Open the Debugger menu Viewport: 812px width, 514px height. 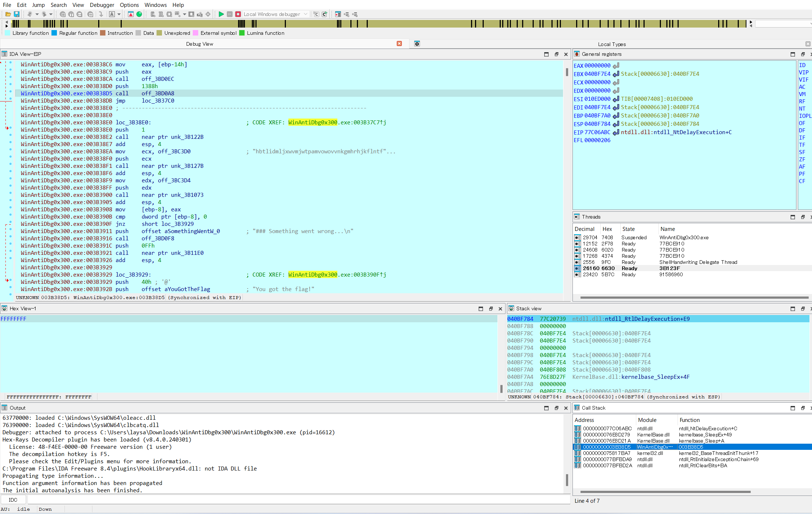(102, 5)
